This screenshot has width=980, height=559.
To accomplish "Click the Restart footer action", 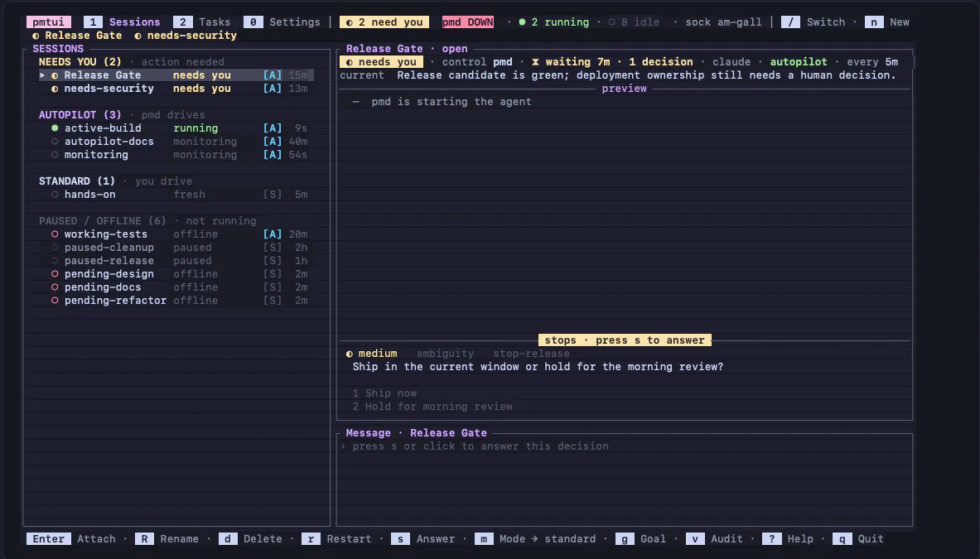I will [x=336, y=538].
